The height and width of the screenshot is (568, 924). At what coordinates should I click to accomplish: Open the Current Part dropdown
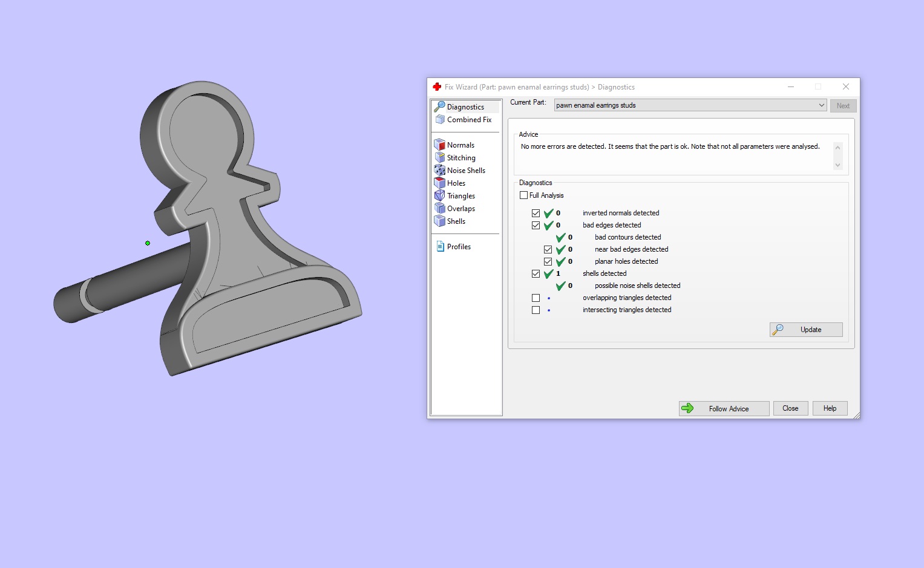pos(690,105)
